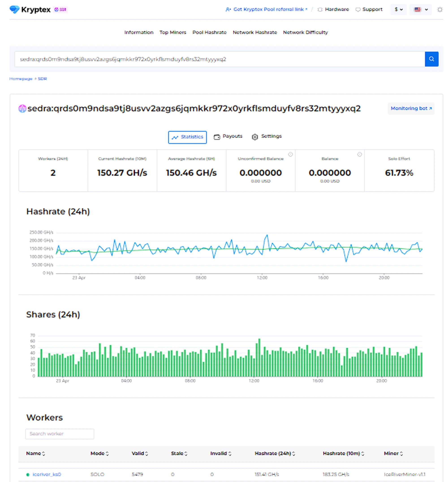Sort workers by Hashrate (24h) column

point(275,453)
